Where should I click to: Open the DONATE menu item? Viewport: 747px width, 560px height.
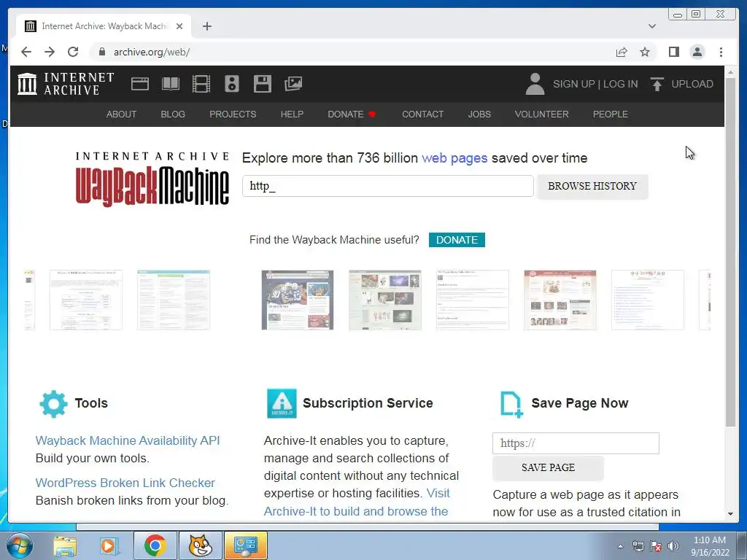(352, 114)
